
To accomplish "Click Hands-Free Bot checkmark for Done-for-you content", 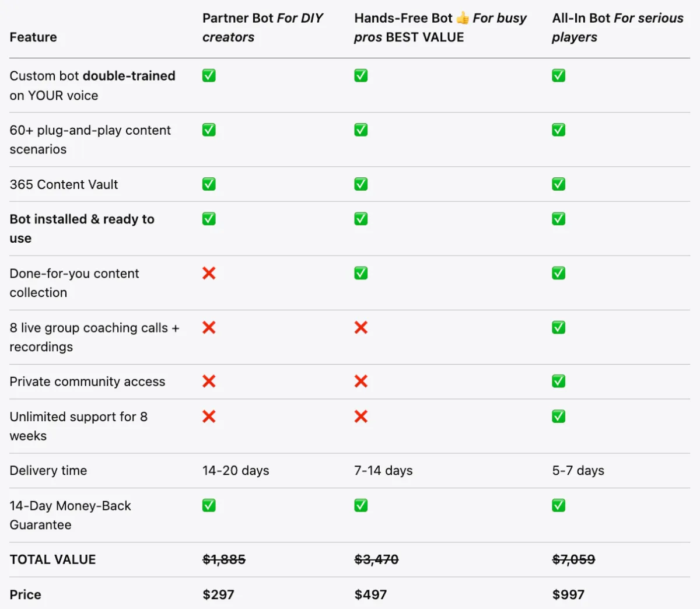I will 361,273.
